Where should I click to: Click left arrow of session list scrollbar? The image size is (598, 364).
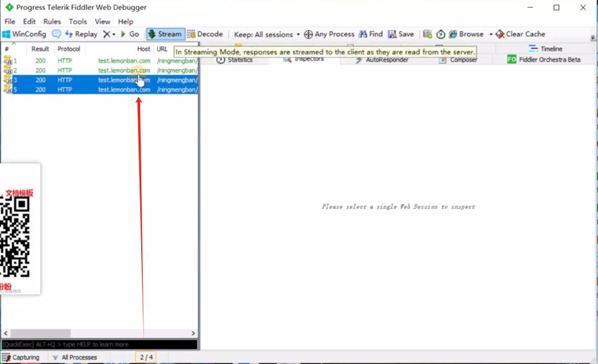coord(5,333)
